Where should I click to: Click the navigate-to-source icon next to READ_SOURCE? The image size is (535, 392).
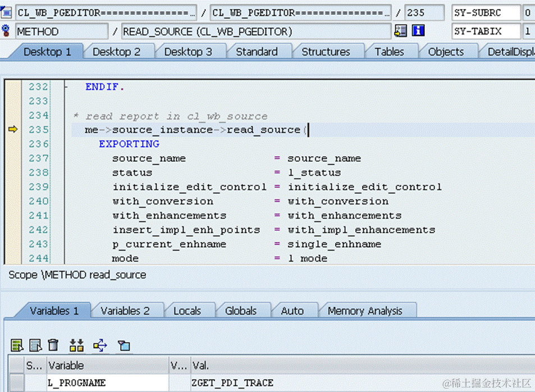tap(401, 31)
